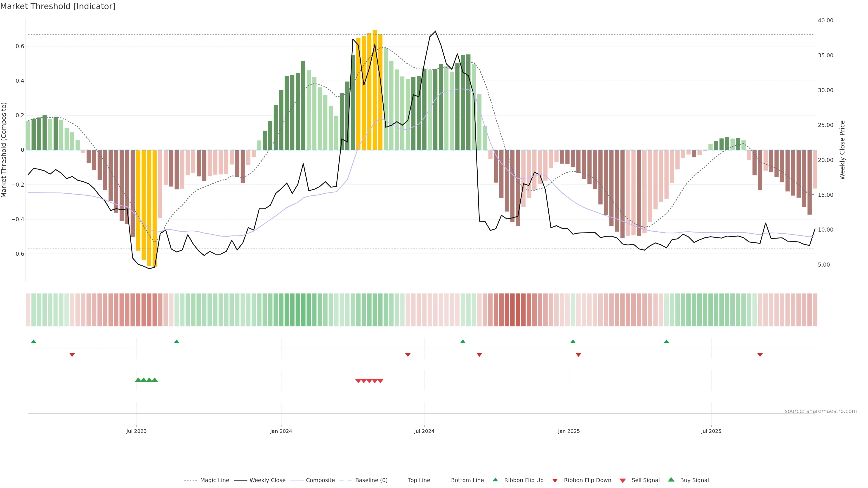Click the source: sharemaestro.com text
Image resolution: width=868 pixels, height=488 pixels.
821,411
